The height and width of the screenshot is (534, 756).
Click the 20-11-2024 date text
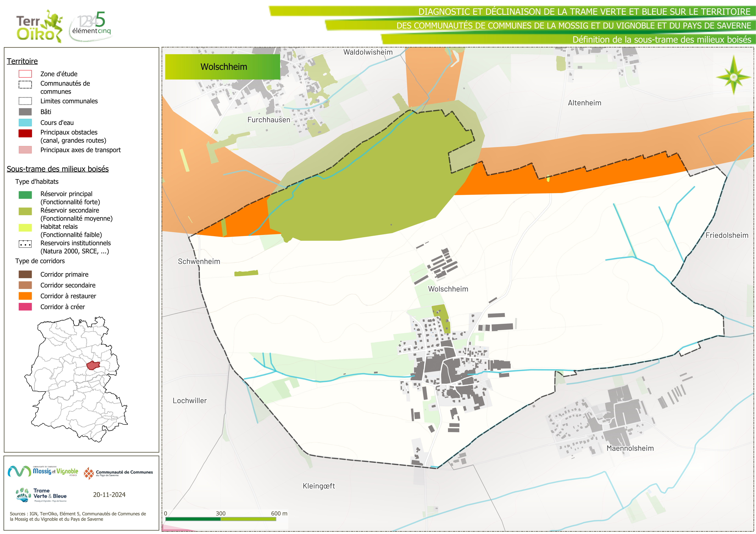[x=109, y=495]
